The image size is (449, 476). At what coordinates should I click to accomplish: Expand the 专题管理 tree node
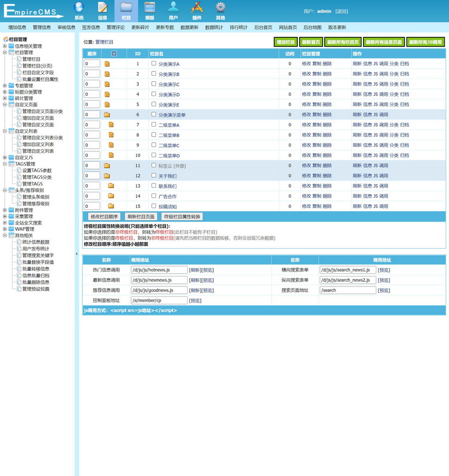point(5,86)
